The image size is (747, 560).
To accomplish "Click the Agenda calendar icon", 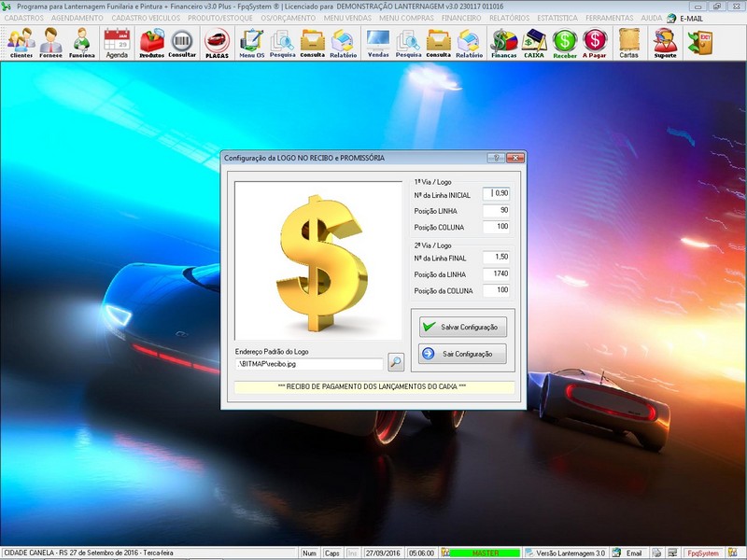I will (x=117, y=42).
